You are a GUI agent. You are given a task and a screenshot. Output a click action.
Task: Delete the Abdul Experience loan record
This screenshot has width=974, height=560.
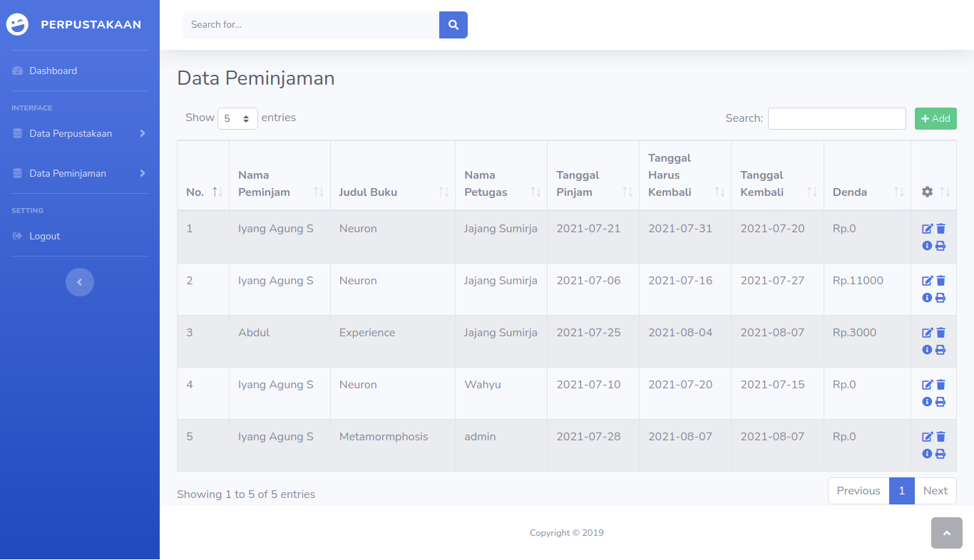pos(940,333)
